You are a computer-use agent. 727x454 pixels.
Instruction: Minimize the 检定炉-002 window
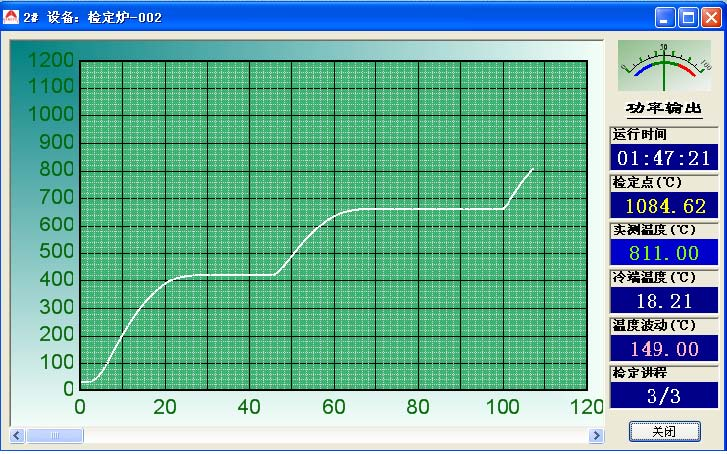click(x=665, y=17)
